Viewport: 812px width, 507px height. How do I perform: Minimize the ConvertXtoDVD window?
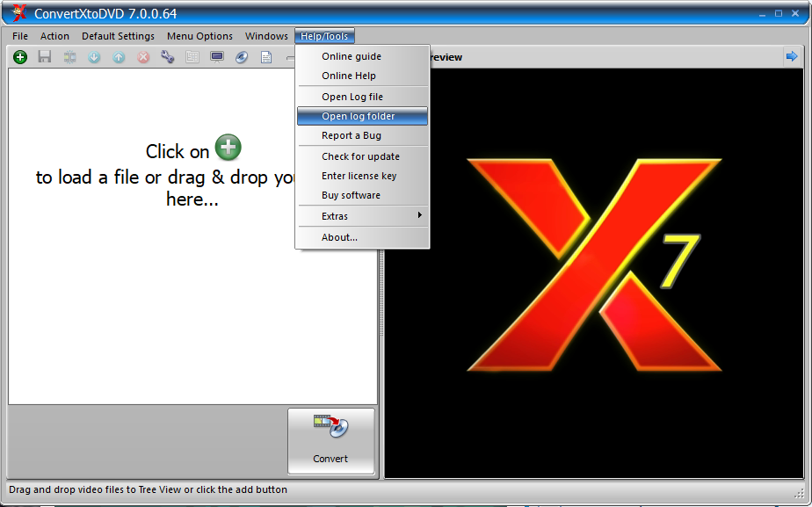click(x=762, y=14)
